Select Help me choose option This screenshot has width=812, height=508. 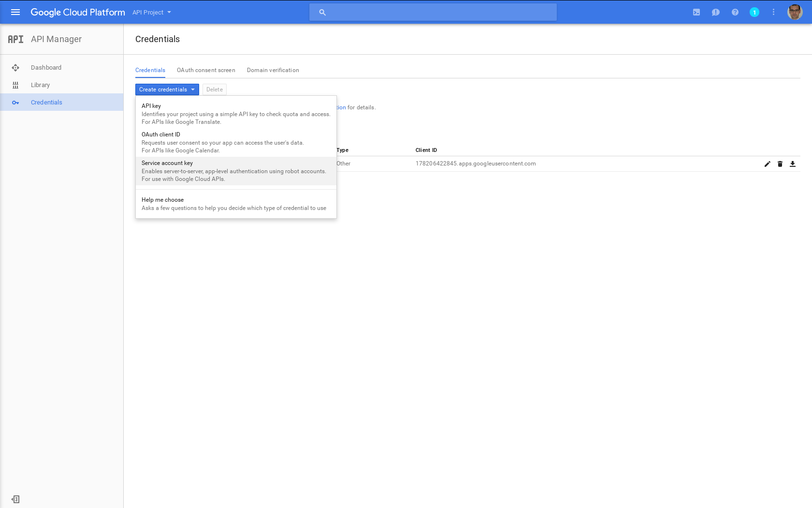[x=236, y=204]
